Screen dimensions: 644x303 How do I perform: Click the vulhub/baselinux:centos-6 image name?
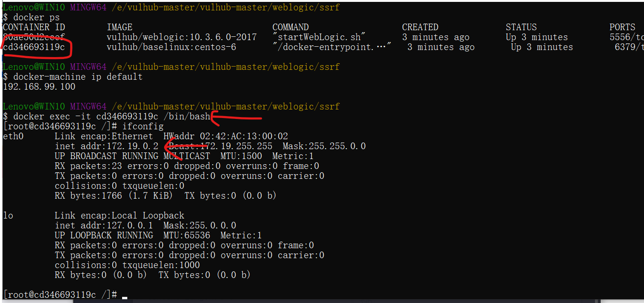click(171, 47)
